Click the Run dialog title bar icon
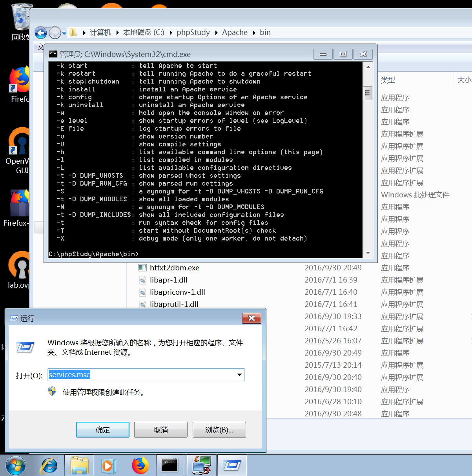This screenshot has height=476, width=472. pyautogui.click(x=14, y=318)
